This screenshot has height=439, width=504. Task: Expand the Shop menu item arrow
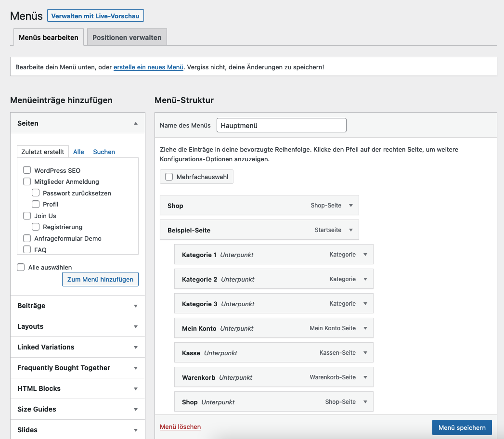(351, 206)
